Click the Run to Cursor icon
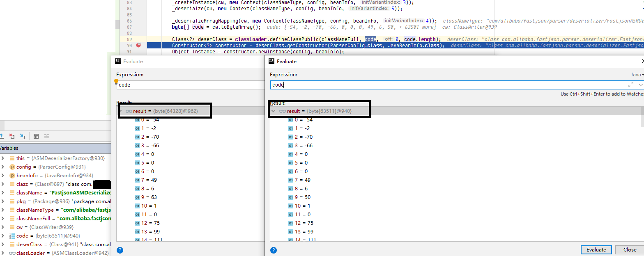 23,136
